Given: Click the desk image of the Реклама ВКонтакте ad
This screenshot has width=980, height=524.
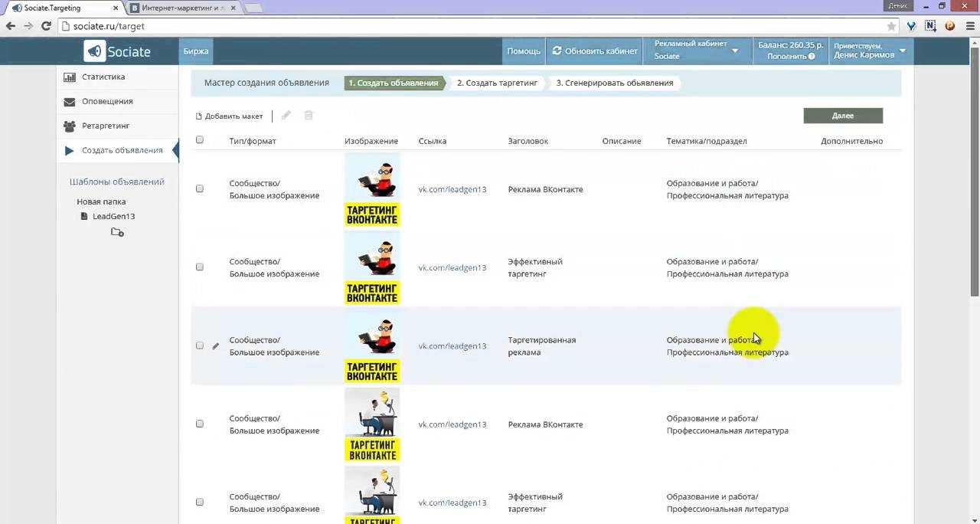Looking at the screenshot, I should [x=372, y=424].
